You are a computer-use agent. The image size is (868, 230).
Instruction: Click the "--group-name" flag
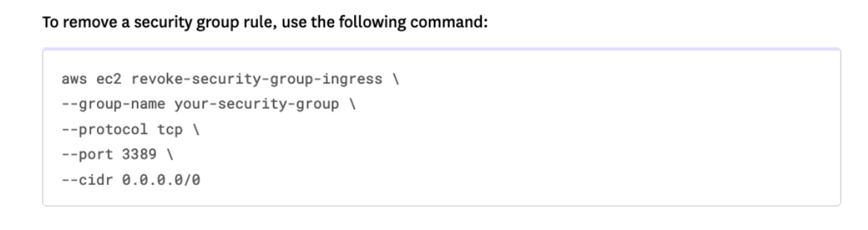tap(113, 104)
